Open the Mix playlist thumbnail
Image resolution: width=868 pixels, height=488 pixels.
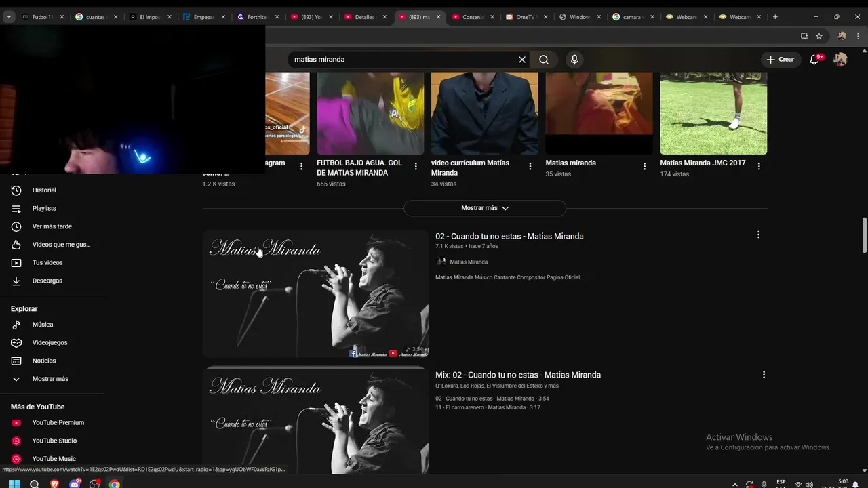(315, 422)
